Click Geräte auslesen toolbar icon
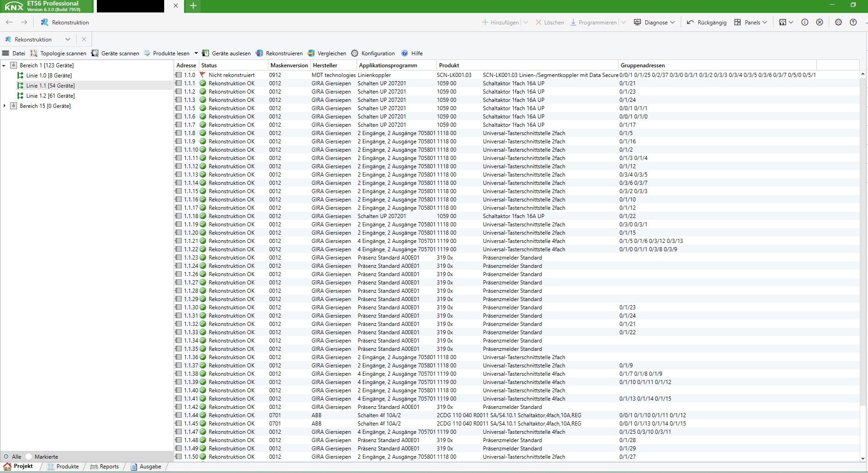Image resolution: width=868 pixels, height=473 pixels. [206, 53]
